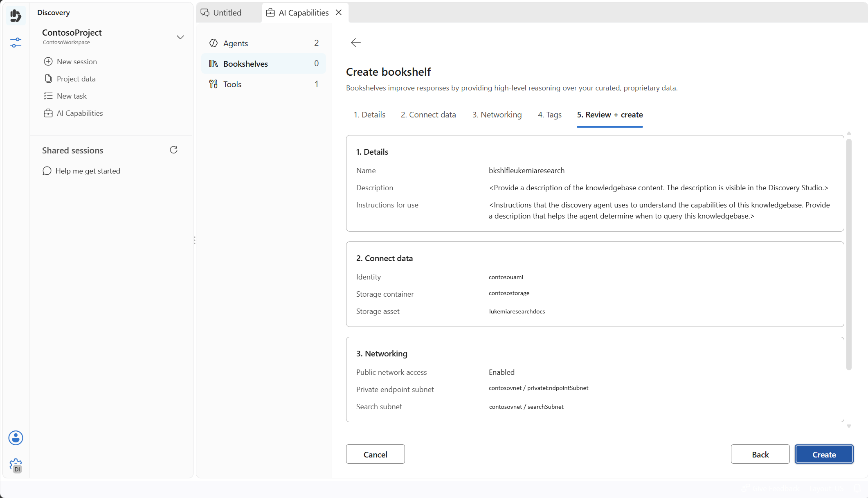
Task: Go to step 2. Connect data
Action: click(428, 115)
